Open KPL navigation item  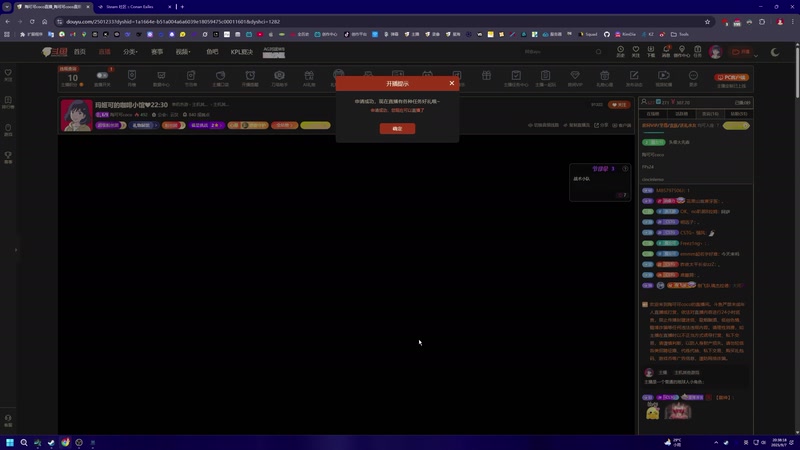242,52
